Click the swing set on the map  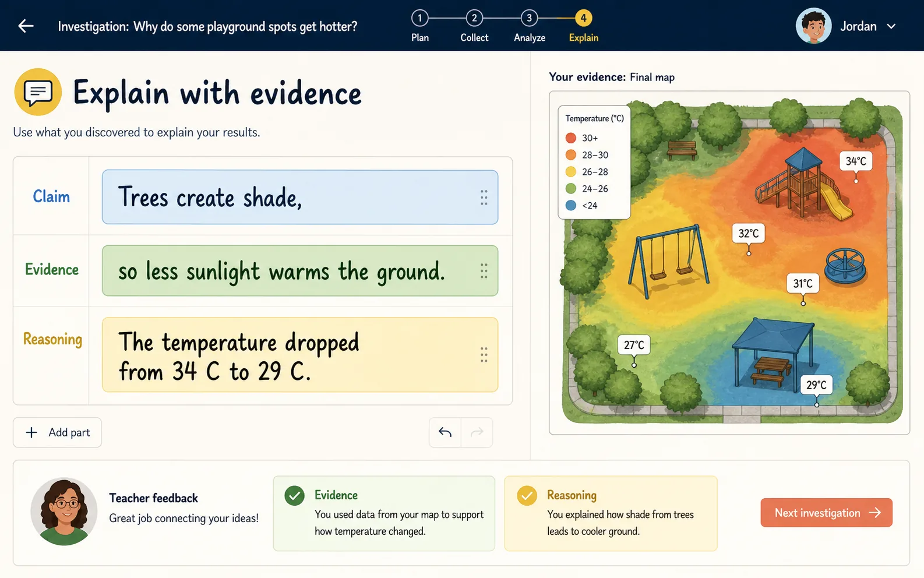click(668, 260)
